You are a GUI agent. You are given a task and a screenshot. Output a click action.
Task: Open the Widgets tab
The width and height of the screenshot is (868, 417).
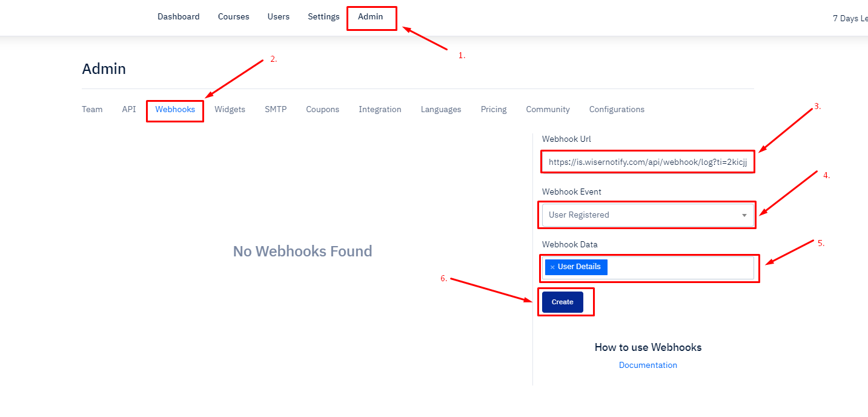(x=230, y=110)
